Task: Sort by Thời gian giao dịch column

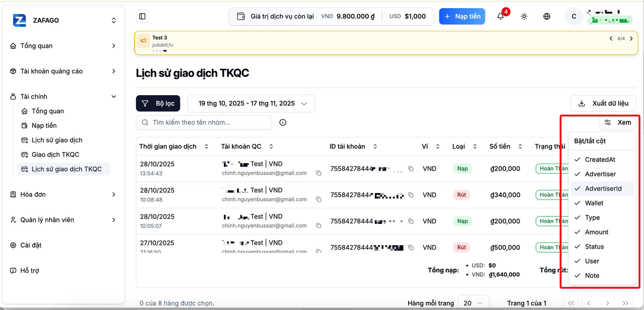Action: (174, 146)
